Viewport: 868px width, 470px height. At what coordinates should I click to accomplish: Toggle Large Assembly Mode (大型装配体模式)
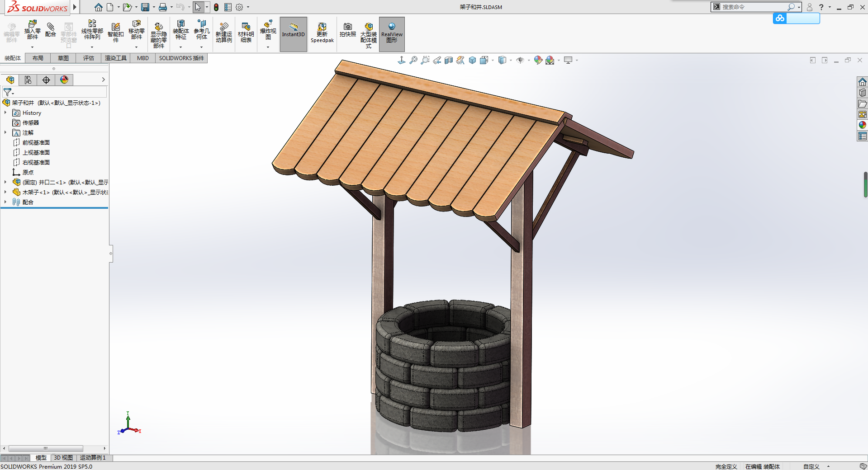369,35
